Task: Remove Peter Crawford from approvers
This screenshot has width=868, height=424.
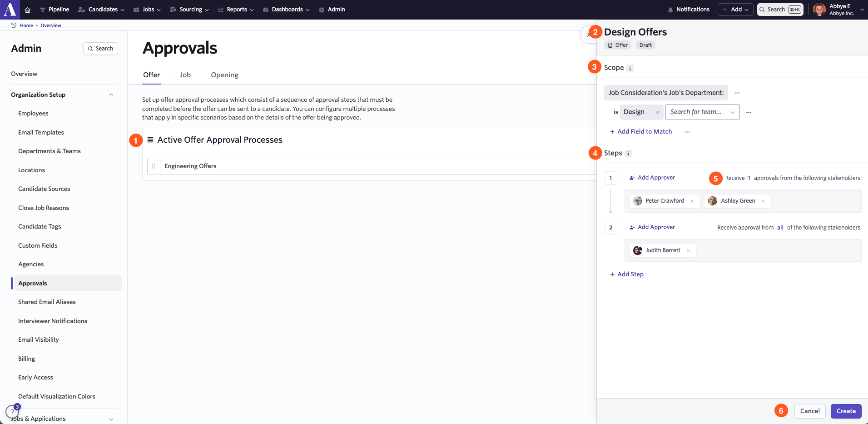Action: (x=692, y=201)
